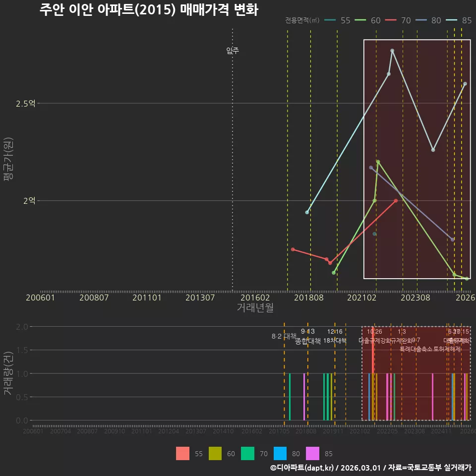476x476 pixels.
Task: Click the 85㎡ line's low point near 2.25억
Action: point(433,150)
